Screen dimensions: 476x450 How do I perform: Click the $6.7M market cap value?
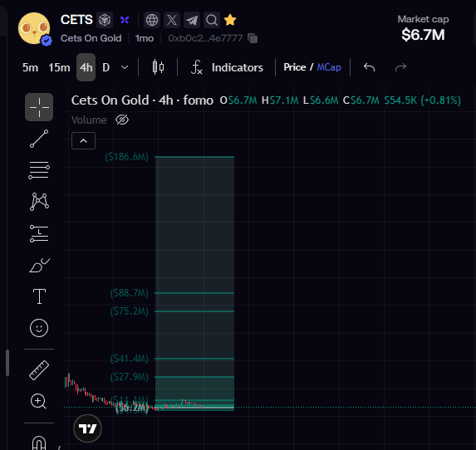pyautogui.click(x=423, y=35)
